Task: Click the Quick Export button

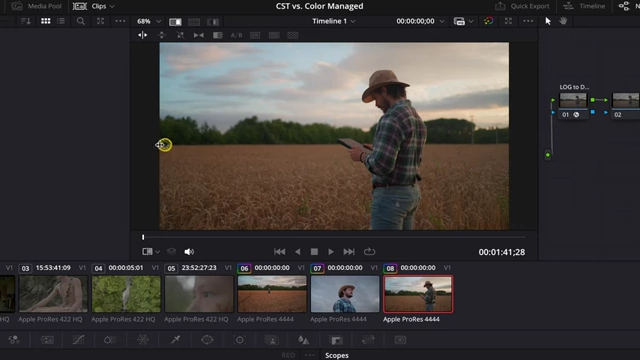Action: (x=522, y=6)
